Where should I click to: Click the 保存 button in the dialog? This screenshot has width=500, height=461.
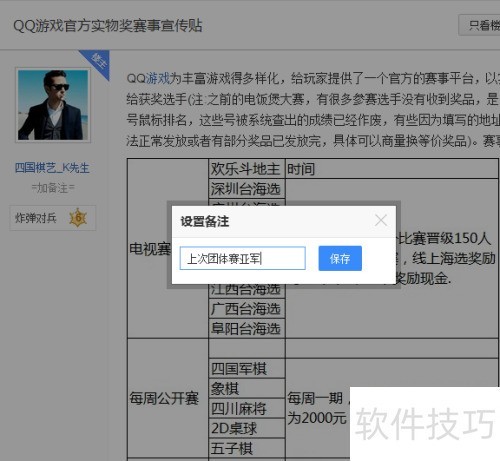(x=340, y=258)
